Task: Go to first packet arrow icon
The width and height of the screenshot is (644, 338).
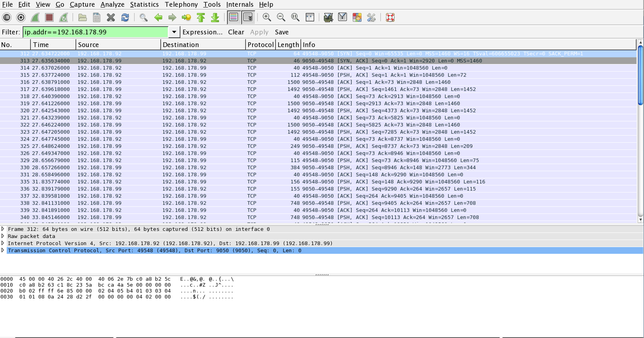Action: (201, 17)
